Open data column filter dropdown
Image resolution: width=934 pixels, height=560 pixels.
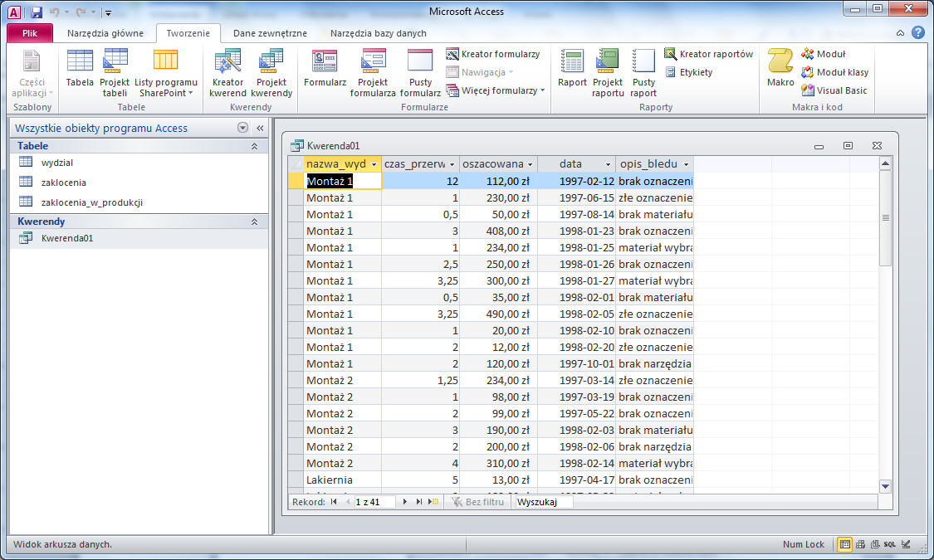pos(609,164)
